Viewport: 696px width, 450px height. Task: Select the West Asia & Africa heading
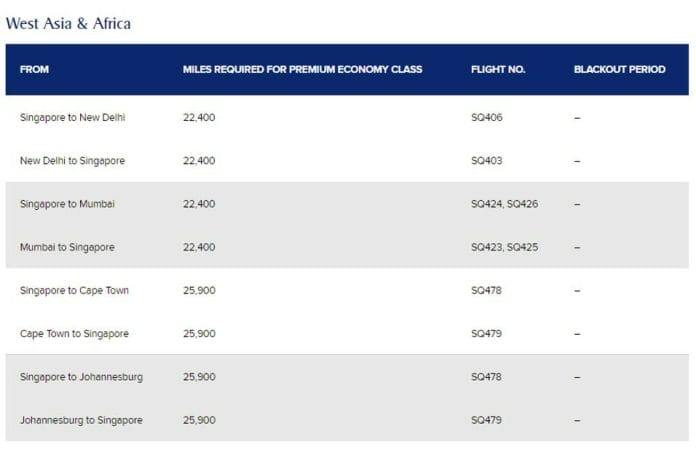tap(68, 24)
